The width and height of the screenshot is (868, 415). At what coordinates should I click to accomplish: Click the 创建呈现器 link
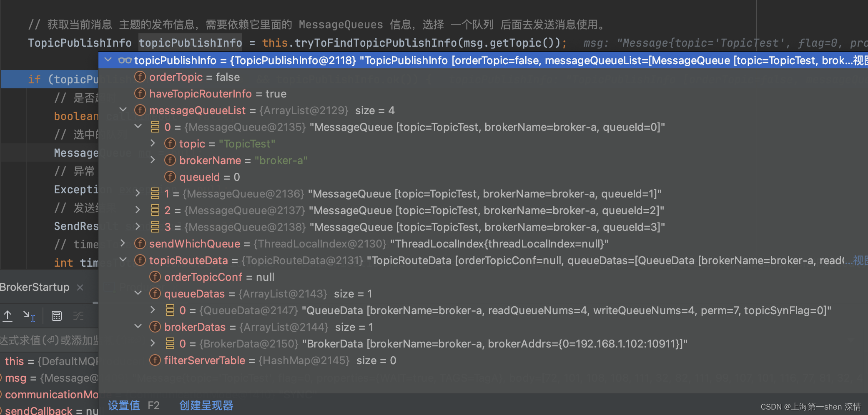point(206,405)
